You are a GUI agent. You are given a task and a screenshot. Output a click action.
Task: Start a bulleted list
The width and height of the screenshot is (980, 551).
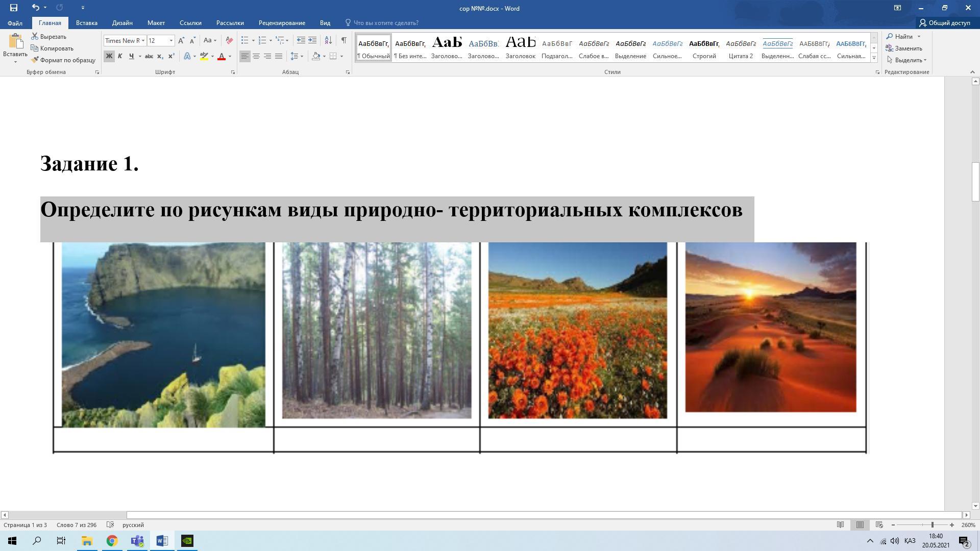point(245,40)
